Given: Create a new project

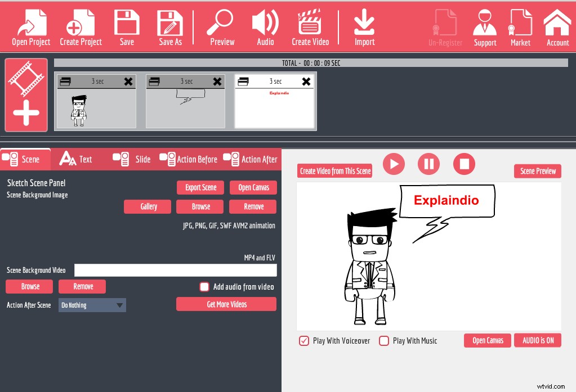Looking at the screenshot, I should 80,26.
